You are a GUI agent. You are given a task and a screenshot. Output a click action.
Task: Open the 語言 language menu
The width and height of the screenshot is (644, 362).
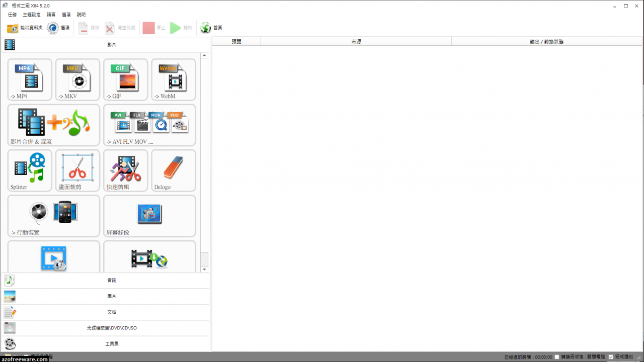click(50, 15)
